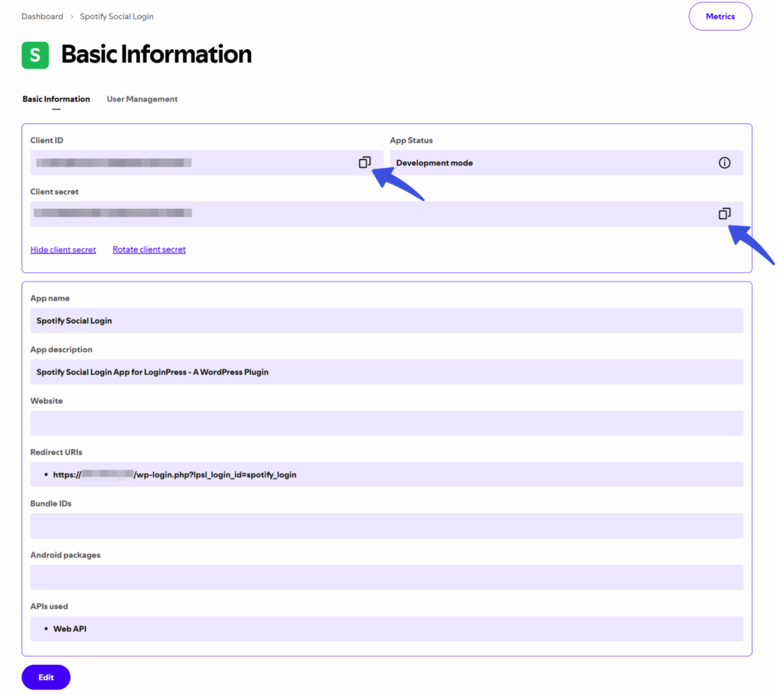
Task: Click the Android packages label
Action: [x=65, y=555]
